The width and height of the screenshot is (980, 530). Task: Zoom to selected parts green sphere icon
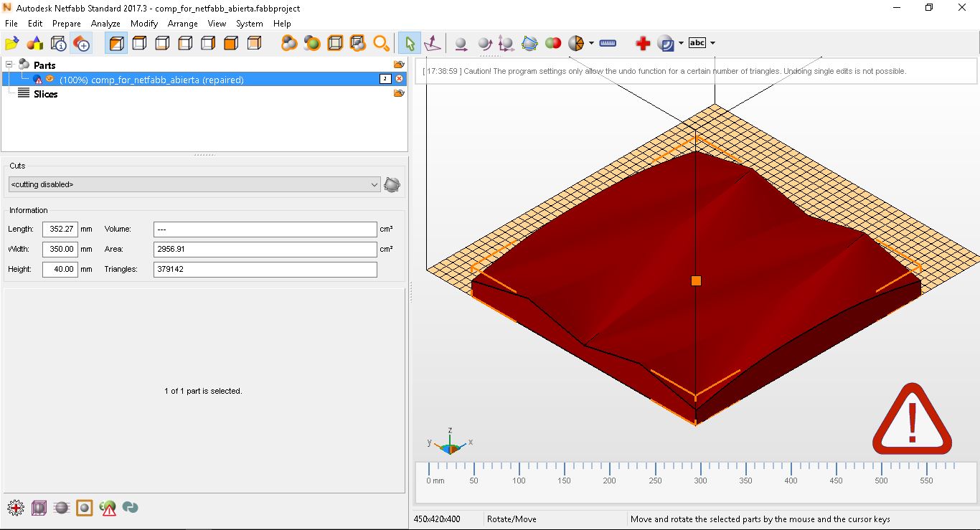[x=312, y=44]
